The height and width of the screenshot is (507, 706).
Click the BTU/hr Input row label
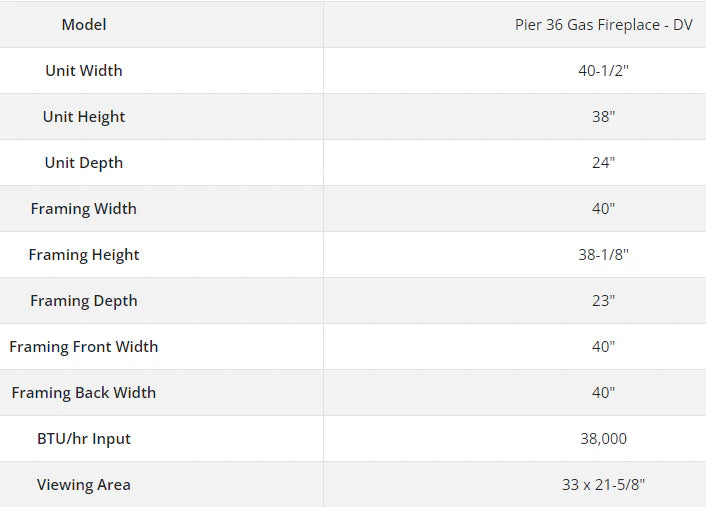point(84,438)
